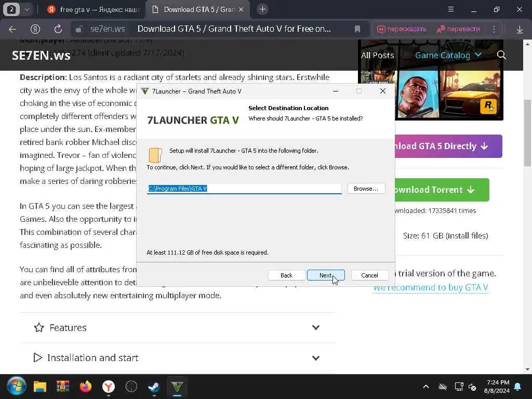Go Back in the 7Launcher installer
Viewport: 532px width, 399px height.
(x=286, y=275)
